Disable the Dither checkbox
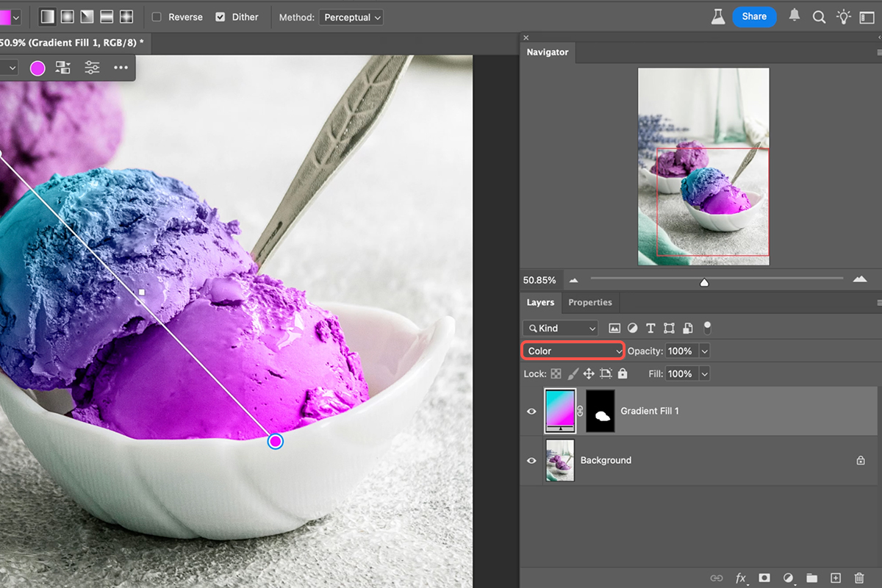This screenshot has width=882, height=588. tap(220, 16)
